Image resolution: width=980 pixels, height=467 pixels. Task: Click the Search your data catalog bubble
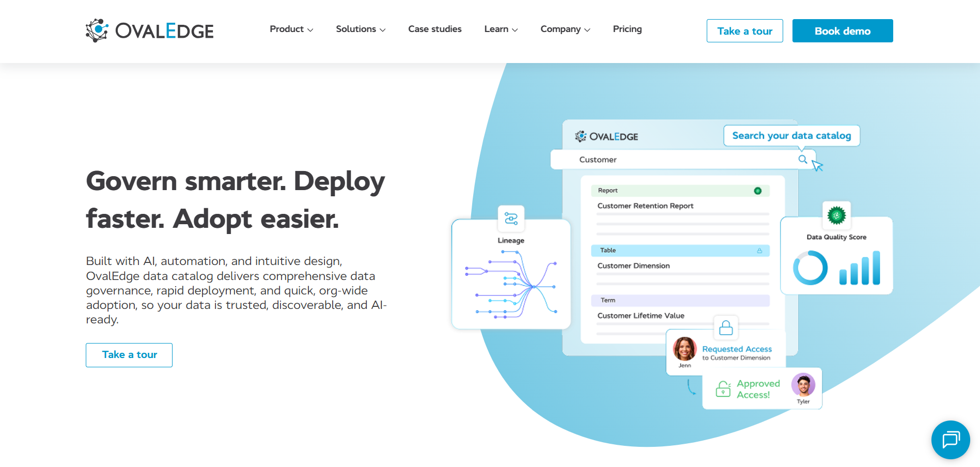click(791, 136)
